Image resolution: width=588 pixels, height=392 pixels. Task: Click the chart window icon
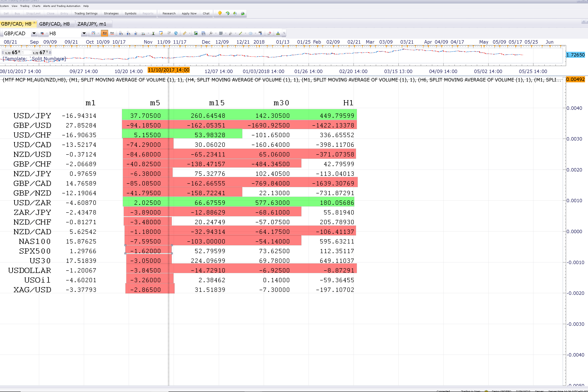[203, 33]
